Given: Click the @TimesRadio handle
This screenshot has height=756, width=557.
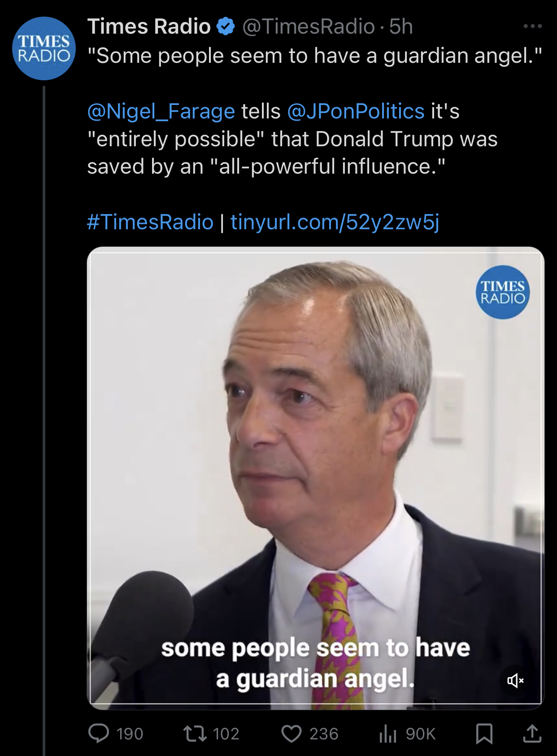Looking at the screenshot, I should (309, 26).
